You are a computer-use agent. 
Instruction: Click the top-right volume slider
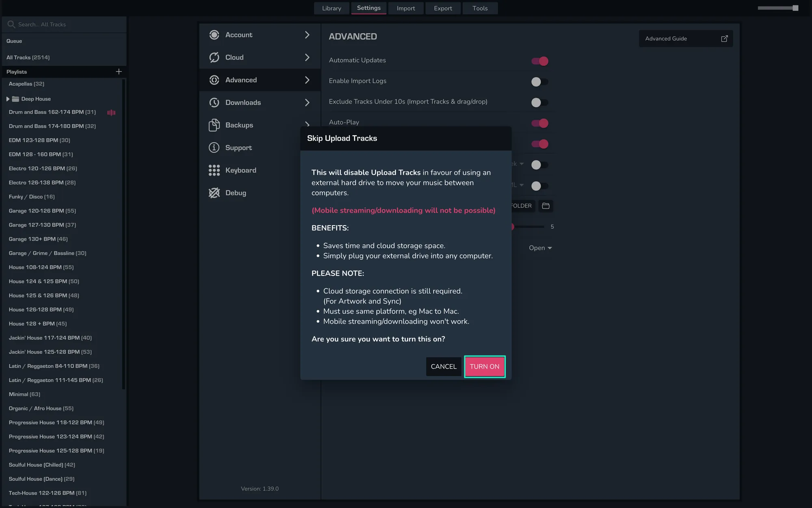[x=777, y=8]
